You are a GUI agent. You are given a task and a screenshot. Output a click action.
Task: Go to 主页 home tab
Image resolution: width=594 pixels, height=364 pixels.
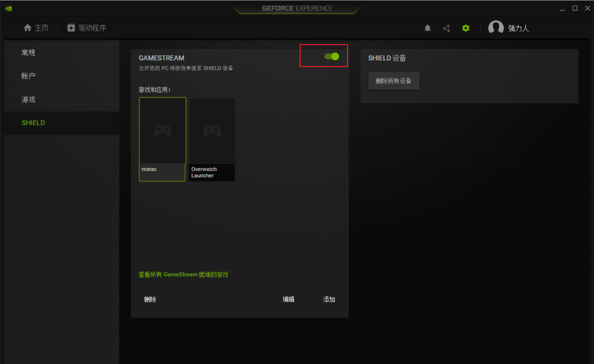click(36, 28)
